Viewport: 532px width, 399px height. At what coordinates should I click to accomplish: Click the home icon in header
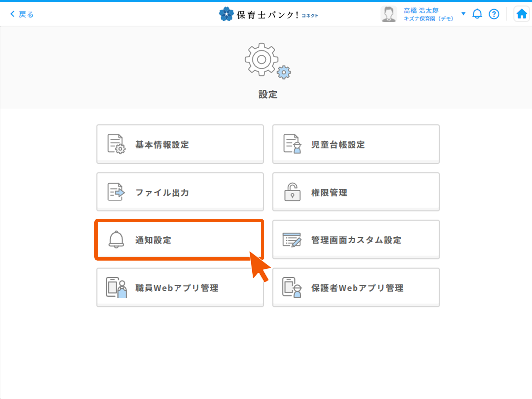click(x=522, y=14)
